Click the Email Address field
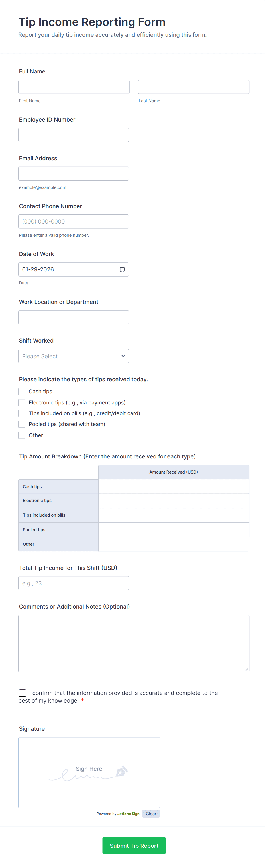Image resolution: width=265 pixels, height=868 pixels. point(74,173)
